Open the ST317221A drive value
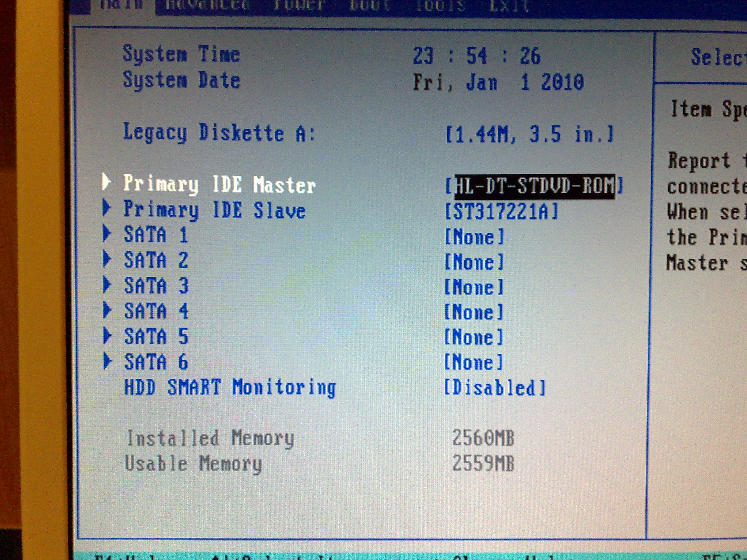 [502, 212]
